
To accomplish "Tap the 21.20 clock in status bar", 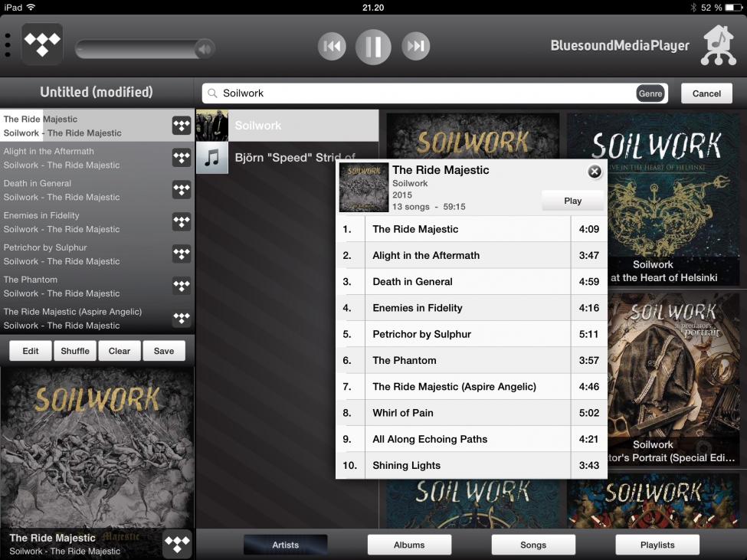I will click(373, 7).
